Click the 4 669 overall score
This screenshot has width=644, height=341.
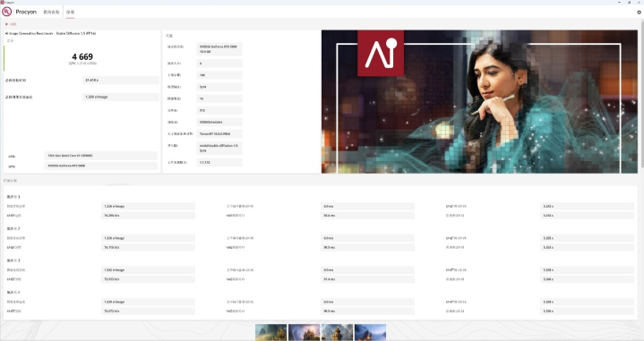pos(82,56)
